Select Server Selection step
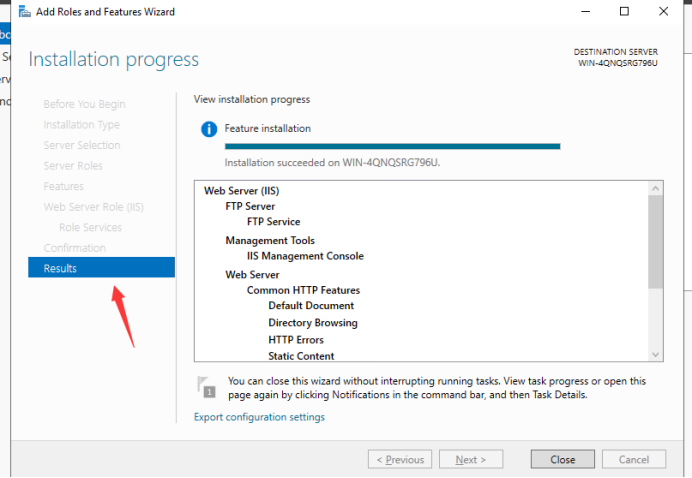Image resolution: width=692 pixels, height=478 pixels. pyautogui.click(x=82, y=145)
